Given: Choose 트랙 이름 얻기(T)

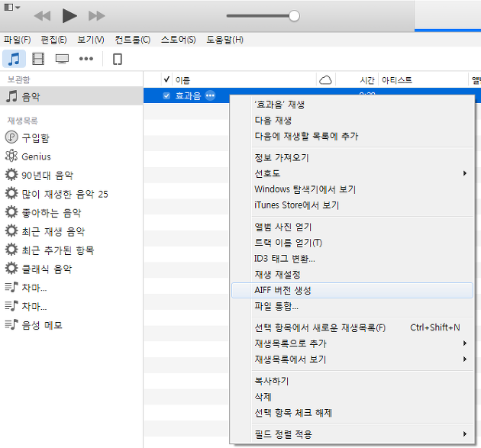Looking at the screenshot, I should click(352, 243).
